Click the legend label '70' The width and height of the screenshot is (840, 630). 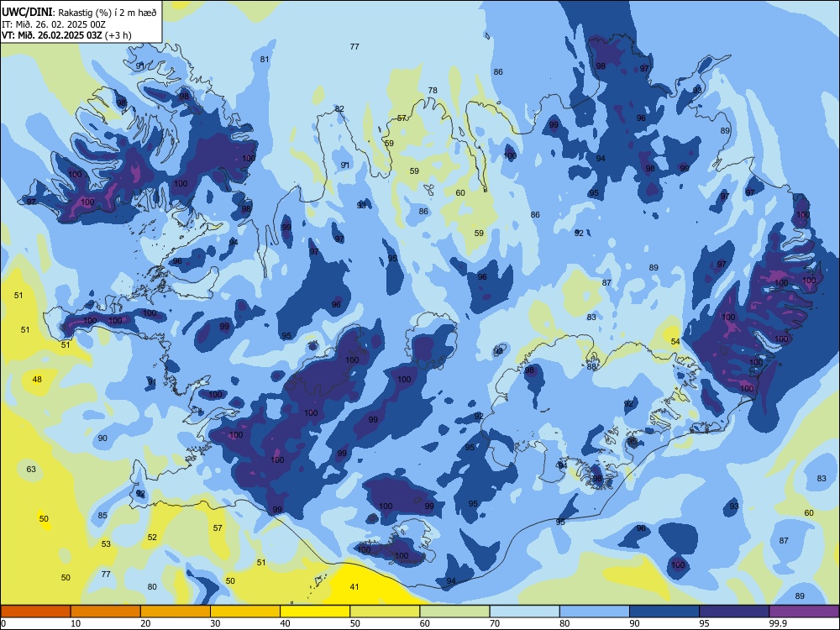(495, 623)
